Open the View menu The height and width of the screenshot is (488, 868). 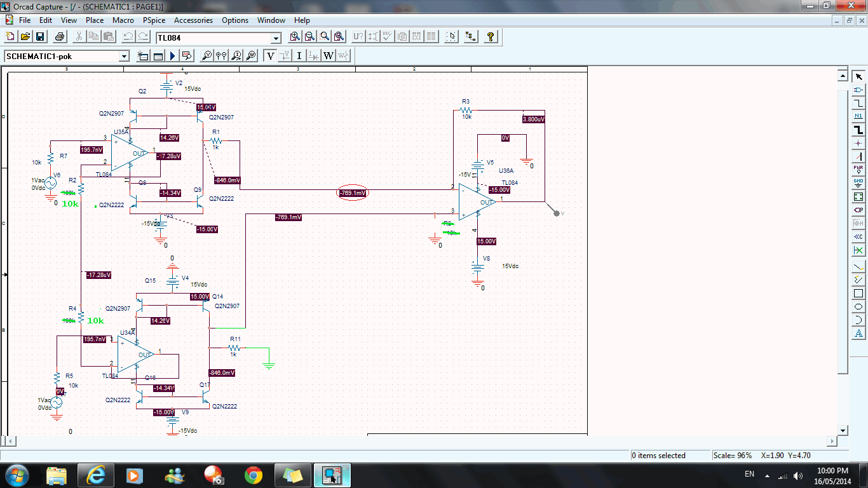click(69, 20)
